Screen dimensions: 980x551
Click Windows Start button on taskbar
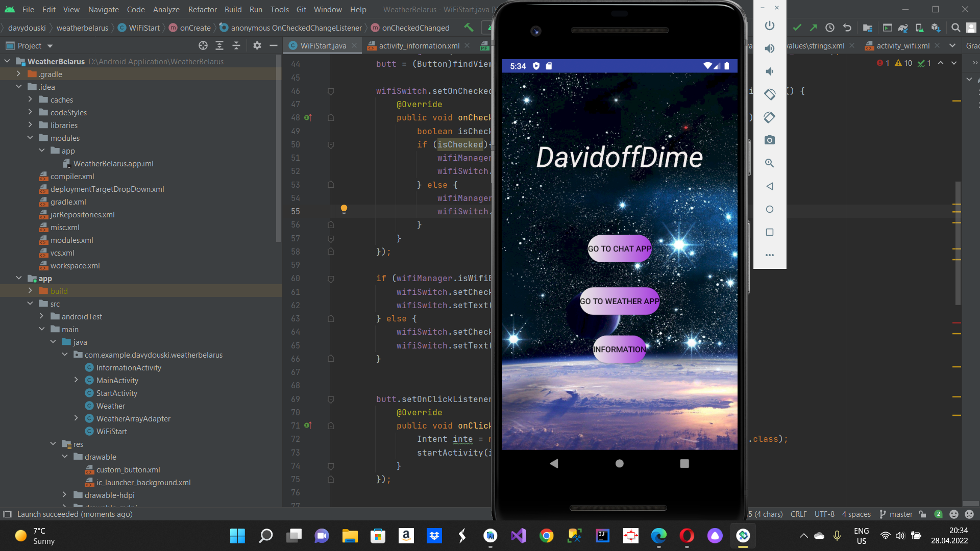[238, 536]
